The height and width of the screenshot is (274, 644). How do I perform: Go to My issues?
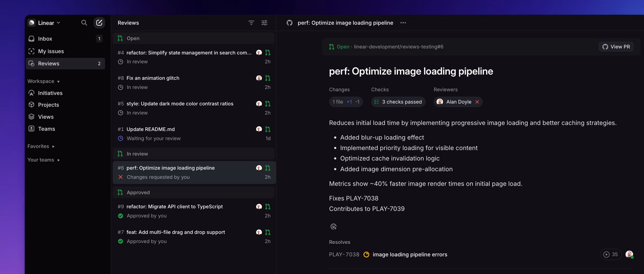[x=51, y=51]
